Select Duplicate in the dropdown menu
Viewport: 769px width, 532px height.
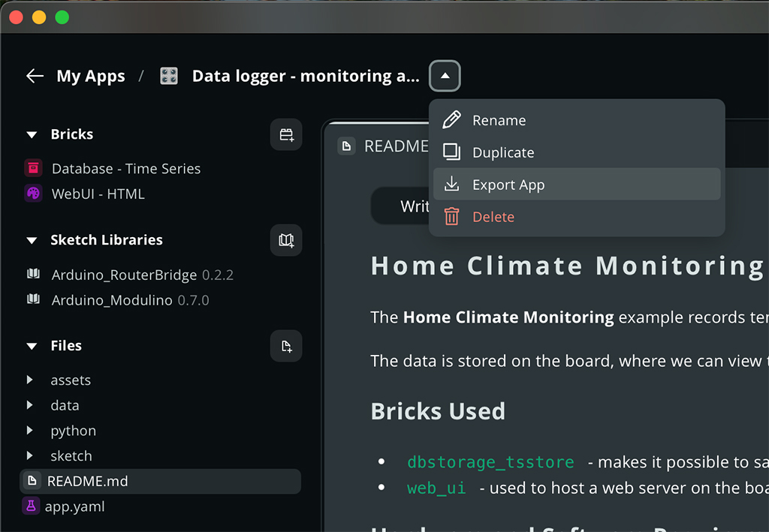[503, 152]
